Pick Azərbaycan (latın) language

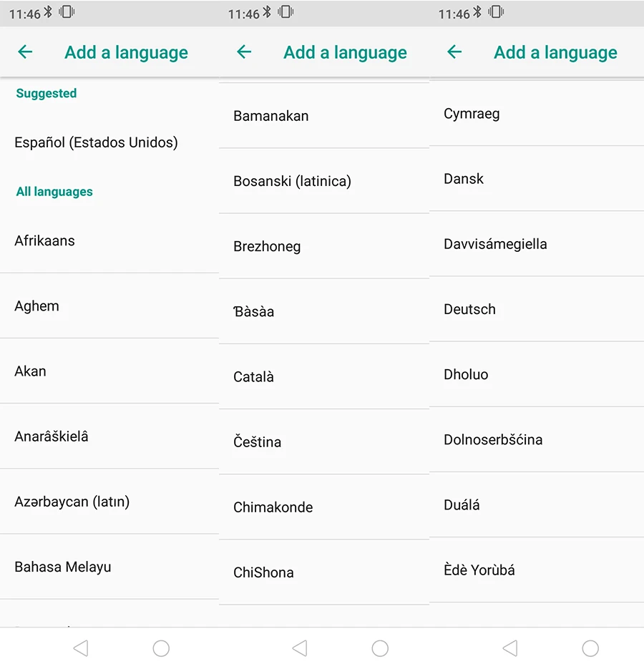tap(109, 502)
